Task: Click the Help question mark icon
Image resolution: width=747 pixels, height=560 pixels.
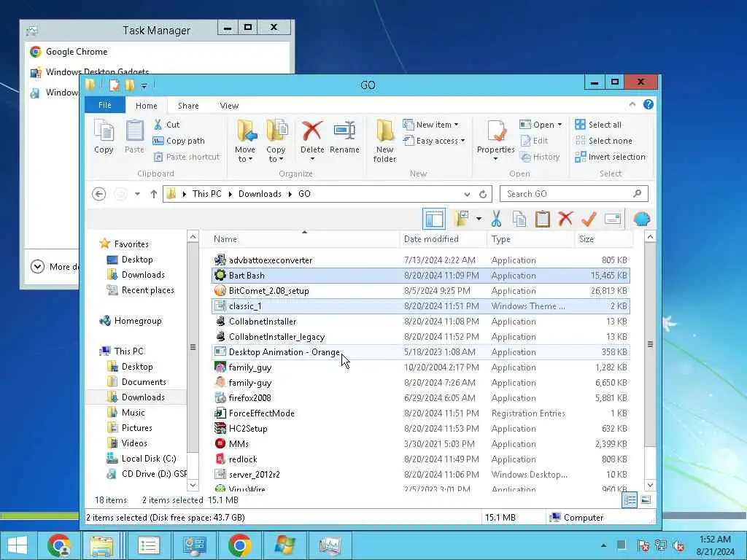Action: [x=649, y=104]
